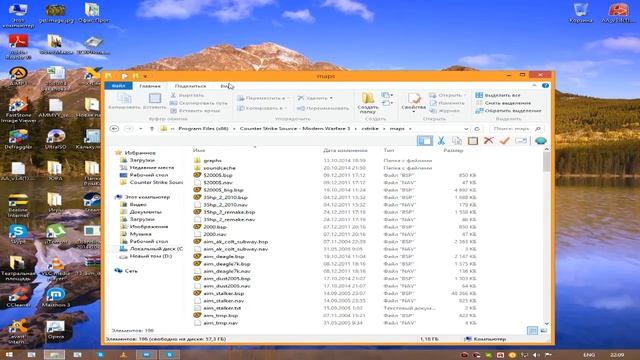Open the Файл tab
This screenshot has width=640, height=360.
pyautogui.click(x=118, y=86)
